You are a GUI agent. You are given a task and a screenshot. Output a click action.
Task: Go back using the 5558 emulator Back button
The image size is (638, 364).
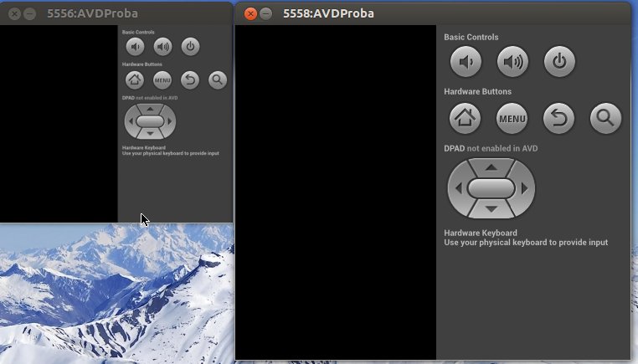click(558, 118)
